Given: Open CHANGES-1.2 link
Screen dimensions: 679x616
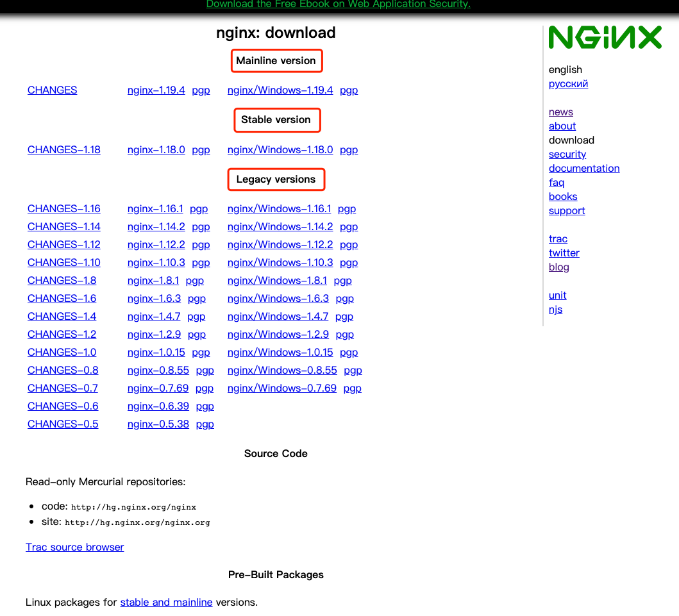Looking at the screenshot, I should (62, 335).
